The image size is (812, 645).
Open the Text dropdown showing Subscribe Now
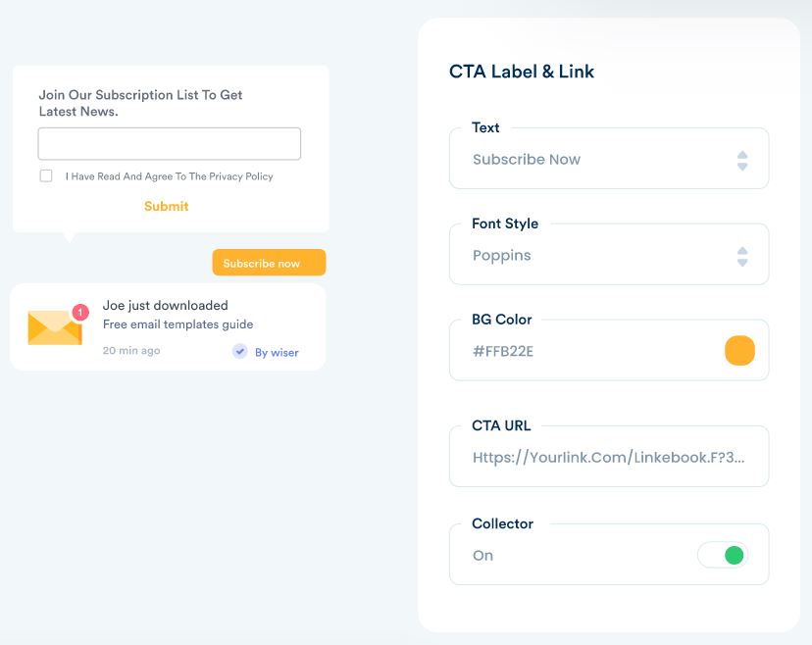(x=588, y=160)
